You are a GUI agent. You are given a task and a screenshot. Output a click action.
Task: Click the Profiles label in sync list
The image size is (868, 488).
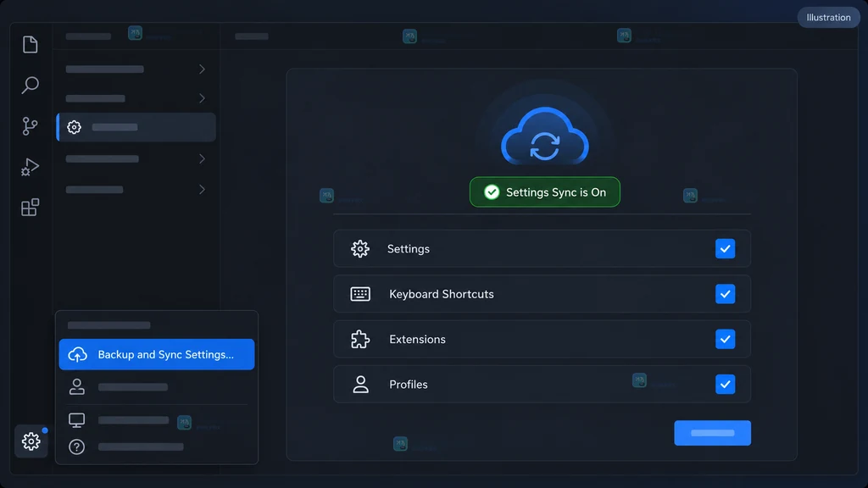coord(408,384)
